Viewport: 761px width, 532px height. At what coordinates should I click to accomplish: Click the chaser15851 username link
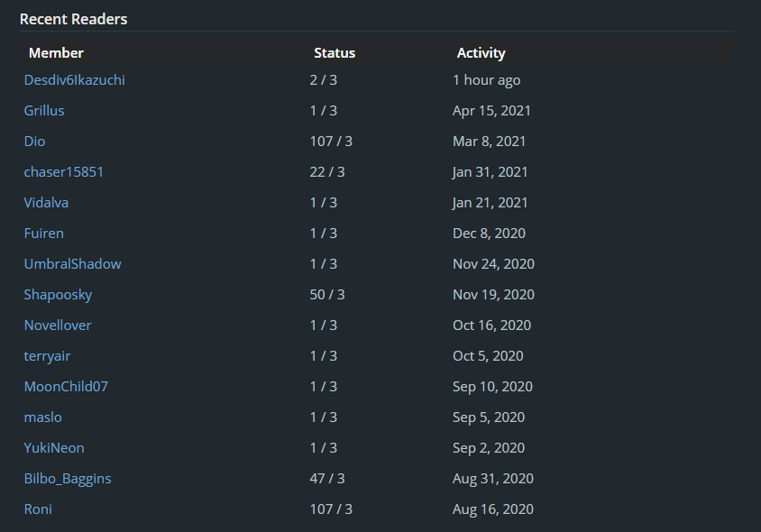tap(63, 172)
